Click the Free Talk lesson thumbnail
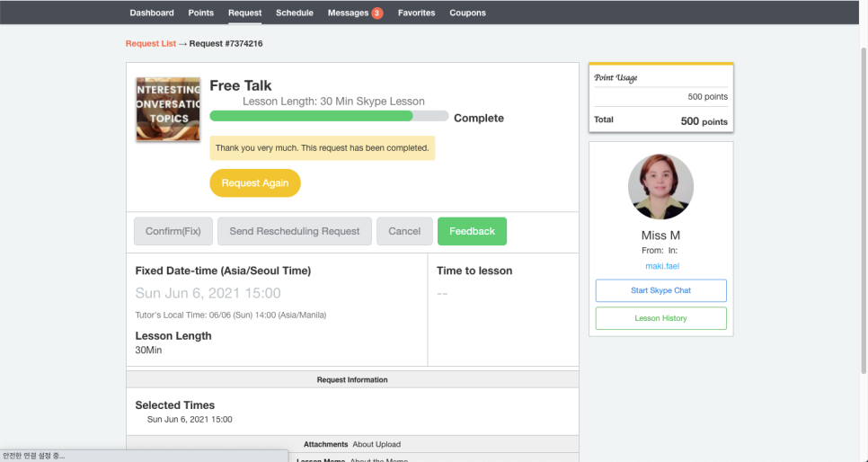Image resolution: width=868 pixels, height=462 pixels. [168, 110]
